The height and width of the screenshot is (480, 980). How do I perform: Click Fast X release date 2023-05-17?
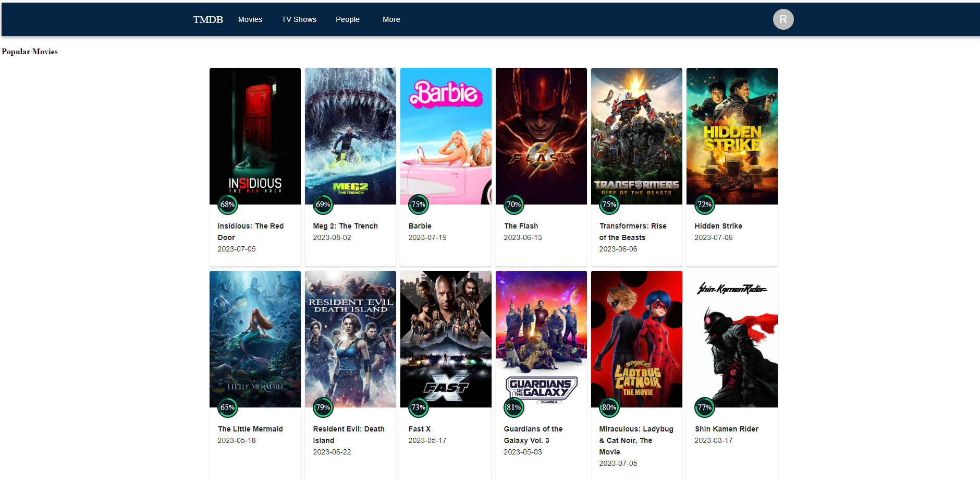(427, 440)
